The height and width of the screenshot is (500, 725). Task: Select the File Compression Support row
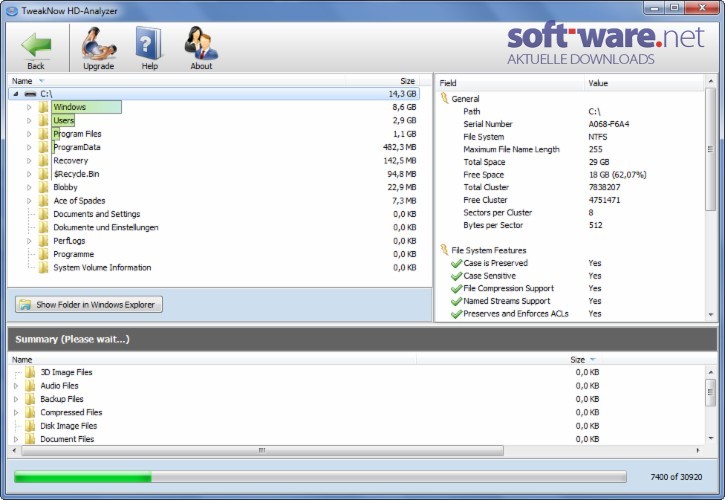[570, 288]
